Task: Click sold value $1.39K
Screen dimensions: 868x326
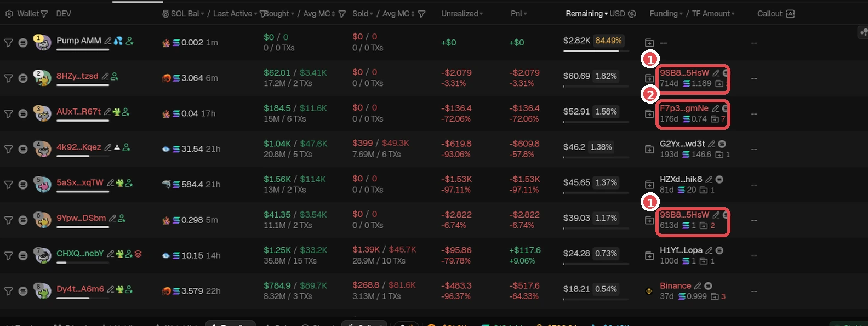Action: click(366, 250)
